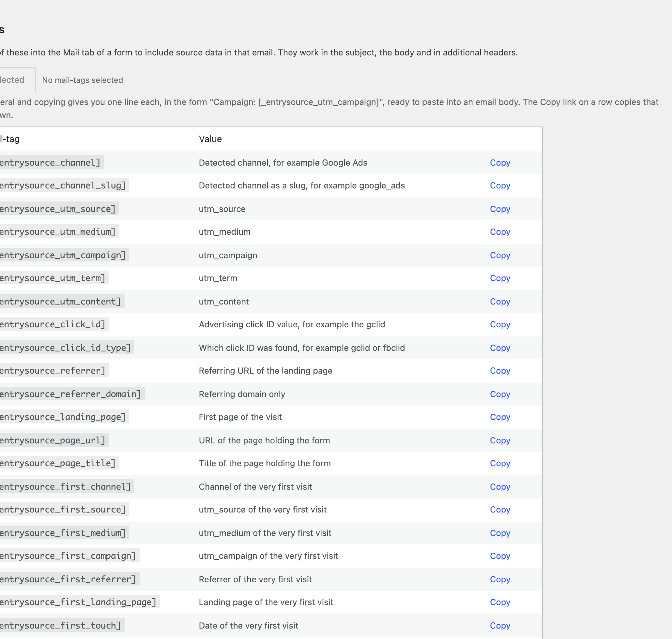Copy the entrysource_utm_source tag
Image resolution: width=672 pixels, height=639 pixels.
pos(500,209)
